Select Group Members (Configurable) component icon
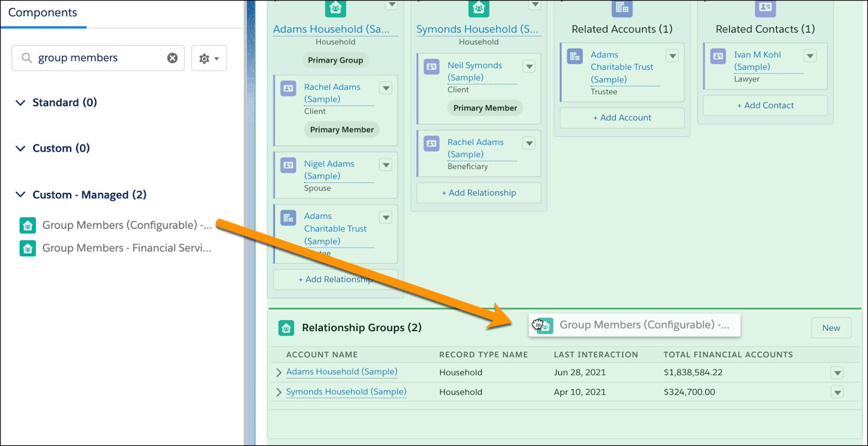The image size is (868, 446). (x=28, y=225)
